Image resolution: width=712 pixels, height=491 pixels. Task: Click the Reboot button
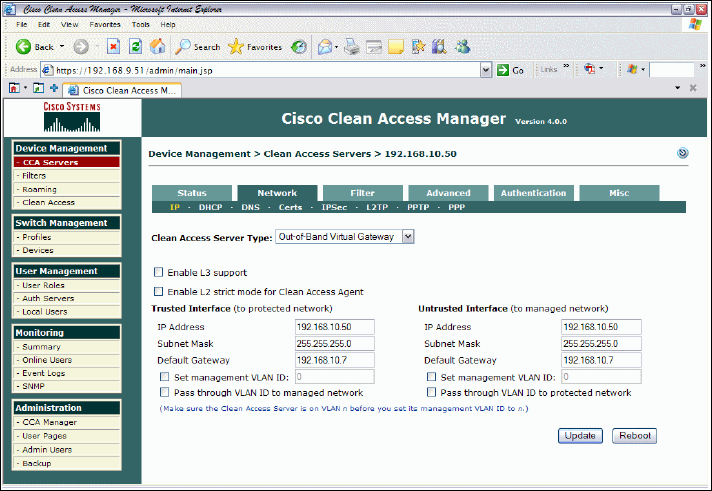click(634, 436)
